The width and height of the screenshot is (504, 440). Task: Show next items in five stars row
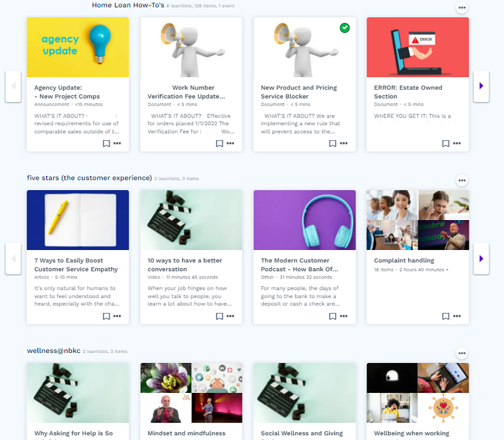(x=481, y=259)
